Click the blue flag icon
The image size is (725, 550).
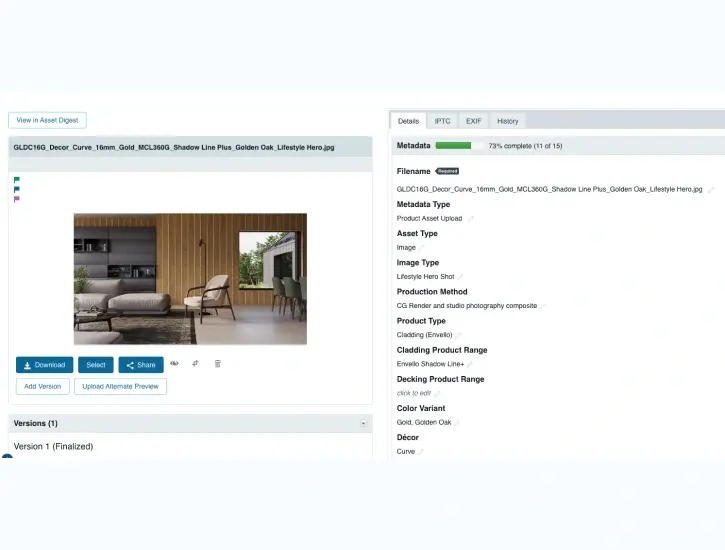[x=17, y=189]
